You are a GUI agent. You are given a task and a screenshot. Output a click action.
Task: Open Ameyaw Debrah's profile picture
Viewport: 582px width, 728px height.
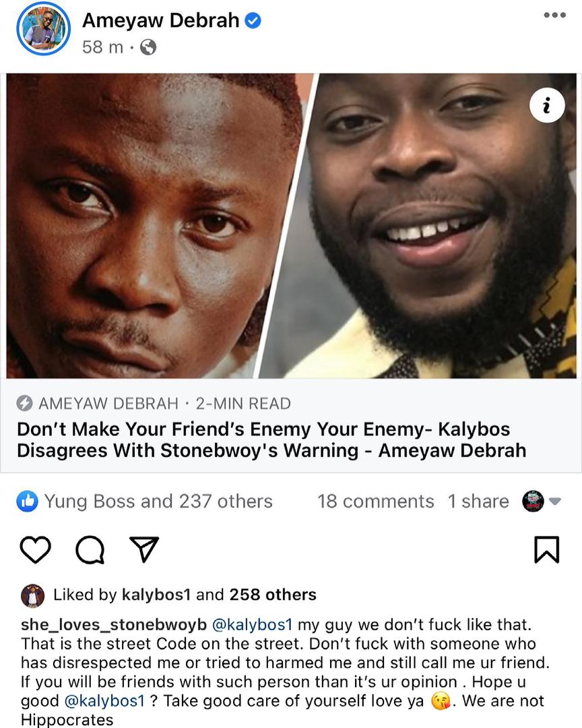43,29
